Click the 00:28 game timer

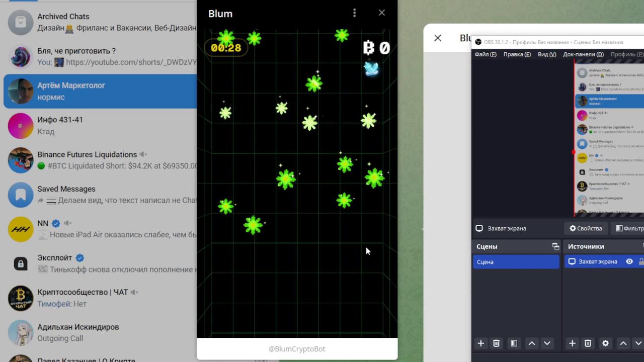tap(226, 48)
